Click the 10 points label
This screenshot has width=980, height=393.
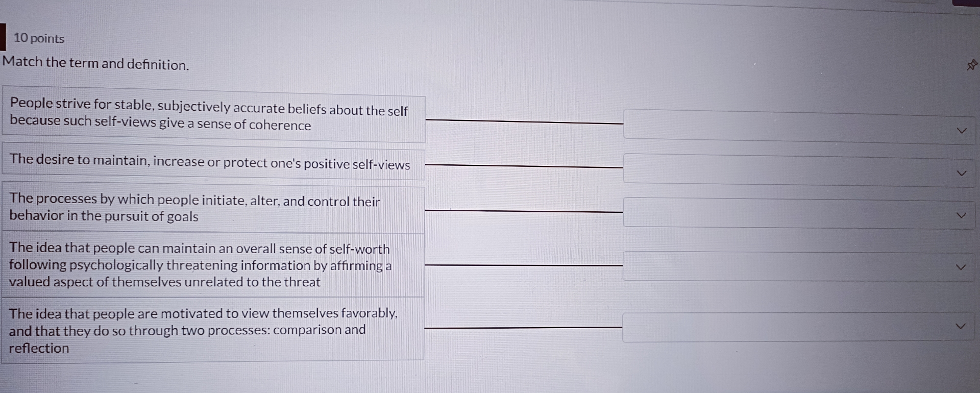(x=39, y=38)
